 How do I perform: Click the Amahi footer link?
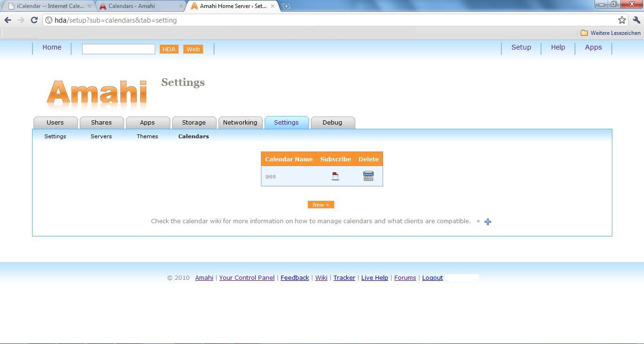pos(204,278)
